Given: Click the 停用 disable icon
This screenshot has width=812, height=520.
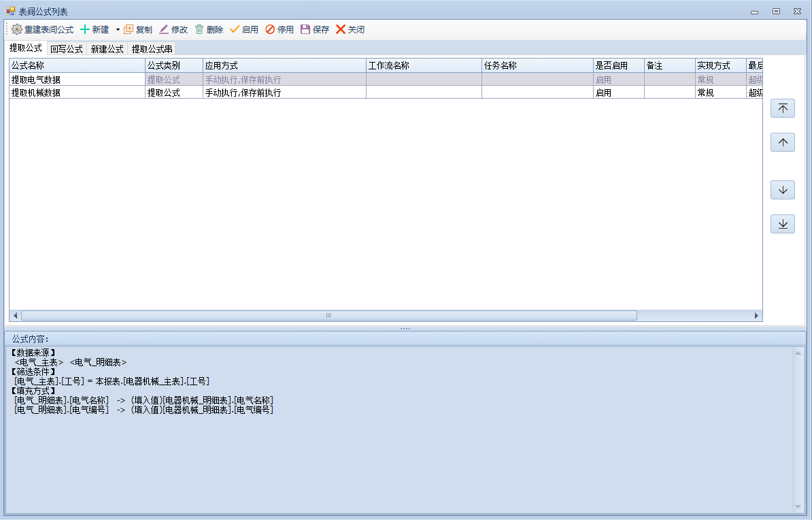Looking at the screenshot, I should [270, 30].
